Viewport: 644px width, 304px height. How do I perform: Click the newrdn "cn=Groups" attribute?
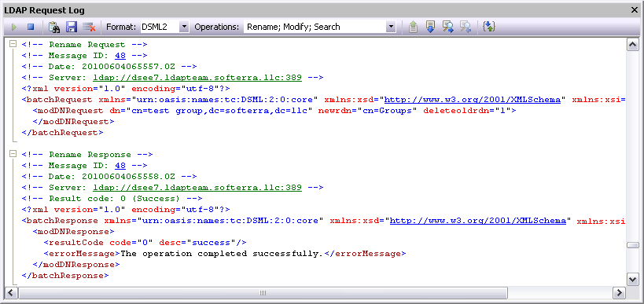[x=367, y=111]
